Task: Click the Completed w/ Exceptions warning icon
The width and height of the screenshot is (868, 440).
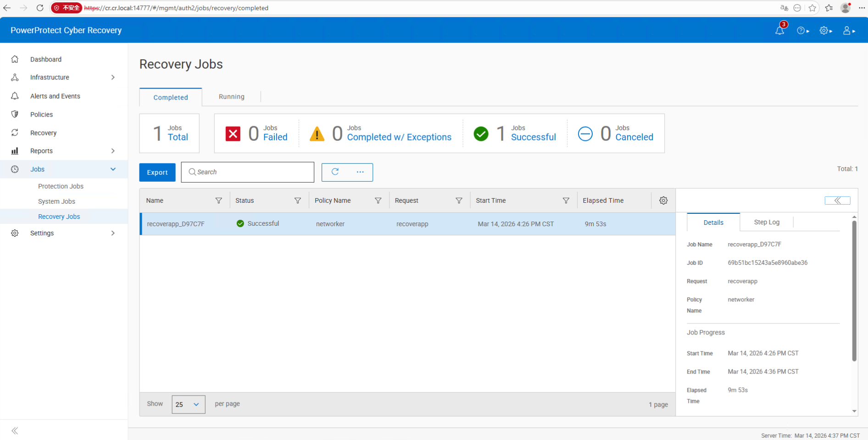Action: tap(317, 134)
